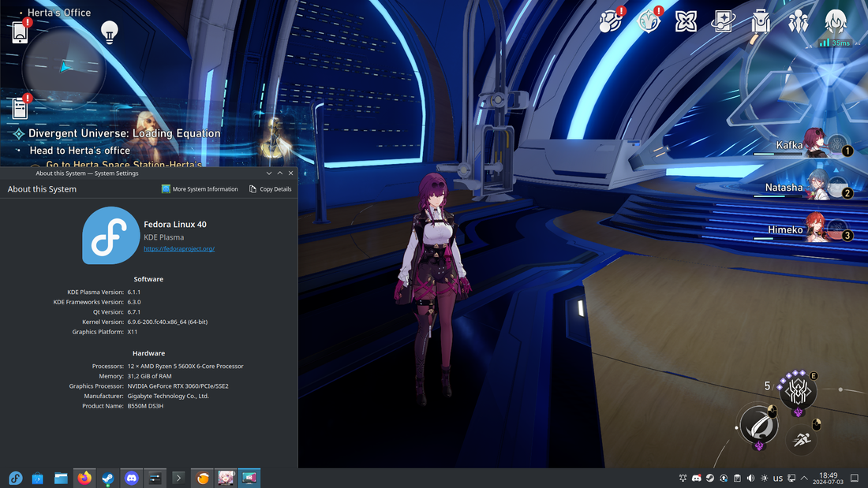Click Copy Details button

(x=270, y=189)
